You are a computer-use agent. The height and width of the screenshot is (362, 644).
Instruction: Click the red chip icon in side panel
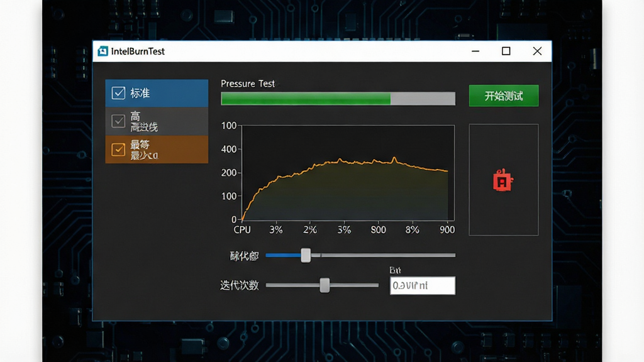[x=502, y=180]
